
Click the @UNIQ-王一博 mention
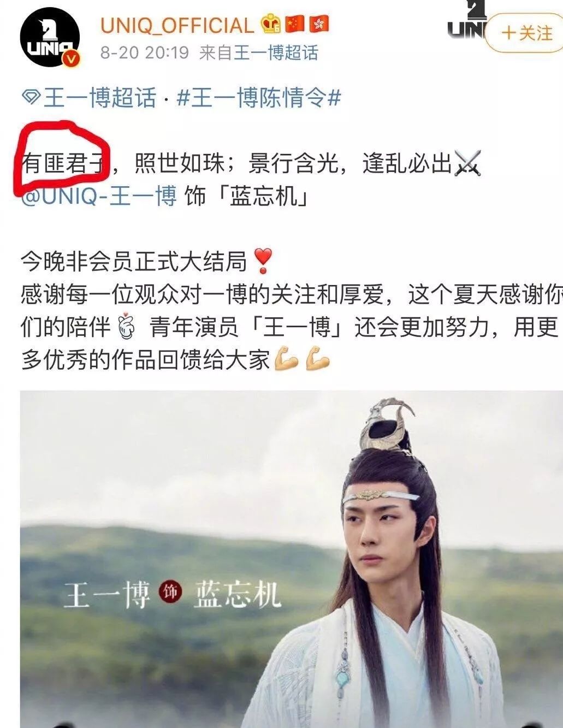pos(98,196)
